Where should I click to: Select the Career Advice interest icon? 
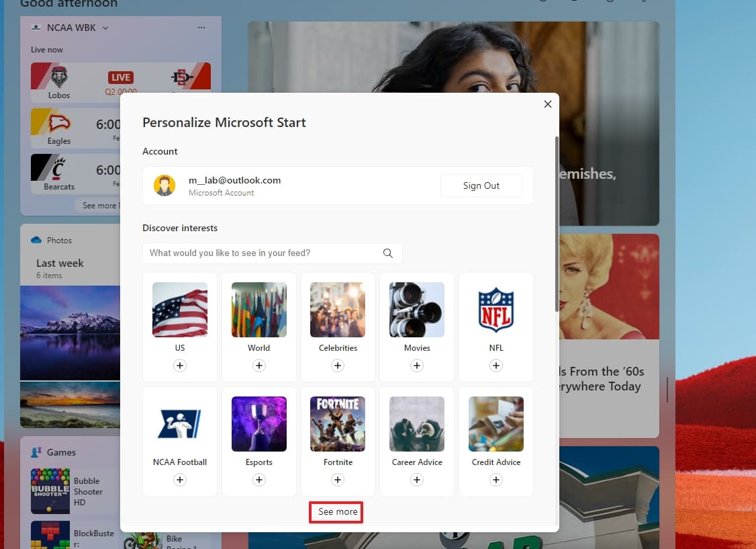coord(416,423)
